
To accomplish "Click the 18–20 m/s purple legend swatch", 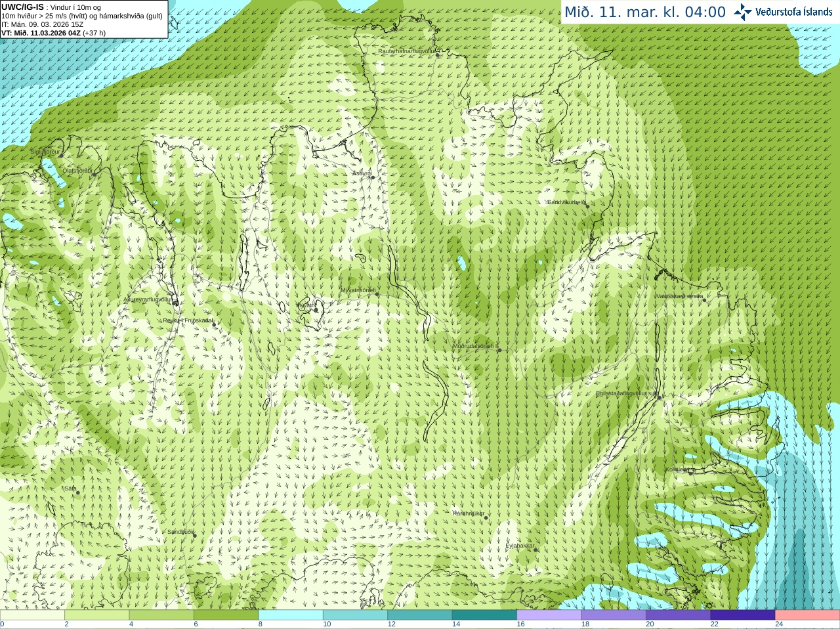I will tap(614, 615).
